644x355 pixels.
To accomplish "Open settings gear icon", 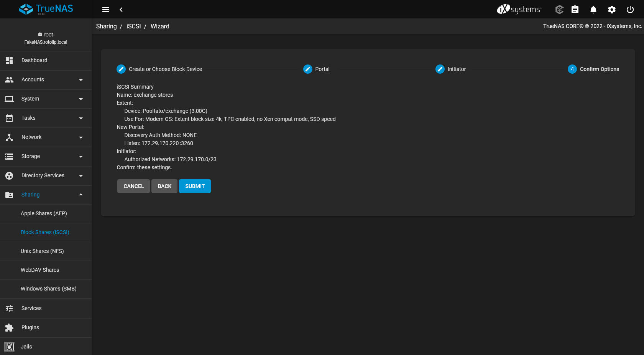I will [612, 10].
